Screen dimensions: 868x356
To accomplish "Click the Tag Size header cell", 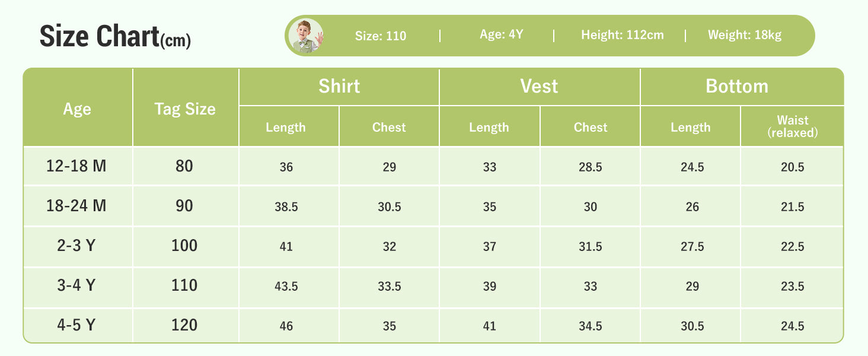I will (x=186, y=108).
